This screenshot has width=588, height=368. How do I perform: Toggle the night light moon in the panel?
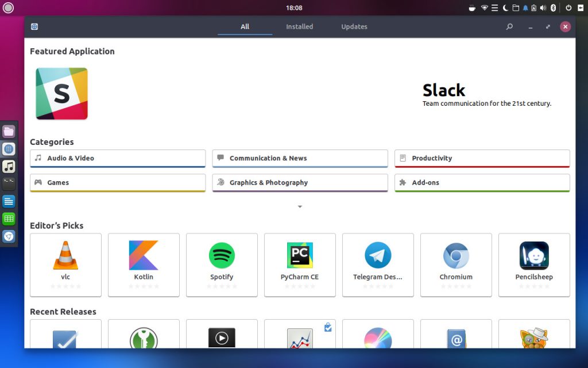pos(505,8)
